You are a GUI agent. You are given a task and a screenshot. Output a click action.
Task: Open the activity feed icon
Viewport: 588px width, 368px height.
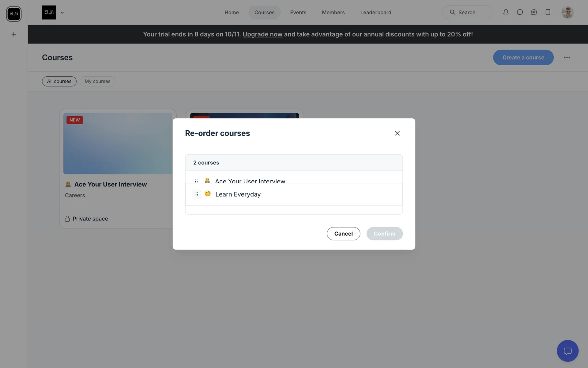point(534,12)
